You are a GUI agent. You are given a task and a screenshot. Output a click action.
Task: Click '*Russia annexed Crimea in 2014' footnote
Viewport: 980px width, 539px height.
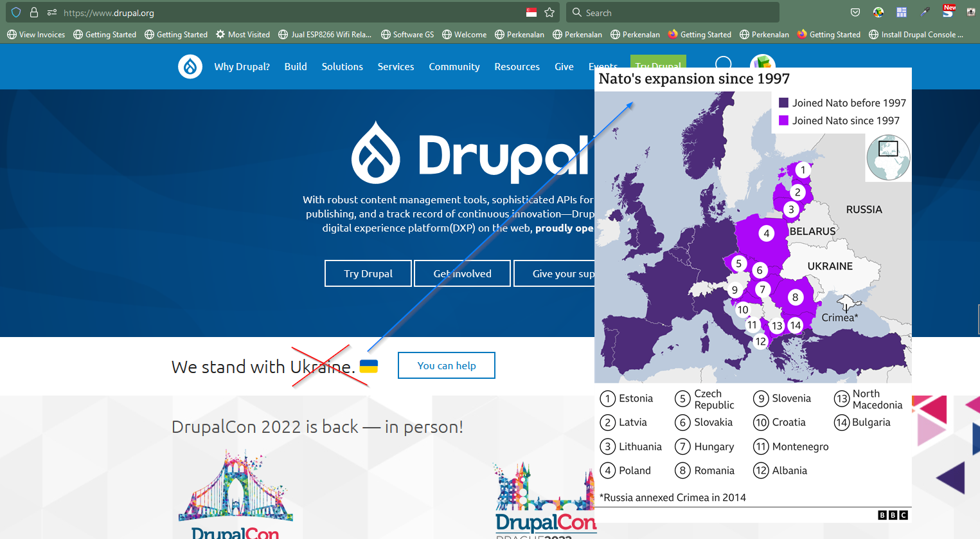coord(673,498)
